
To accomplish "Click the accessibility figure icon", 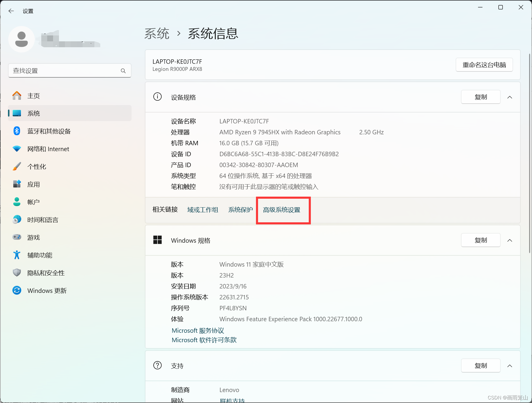I will [17, 255].
